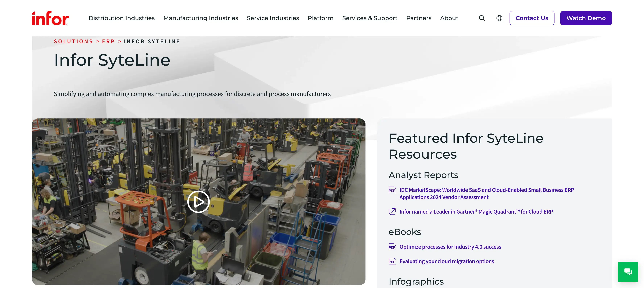Open Distribution Industries menu

(x=122, y=18)
